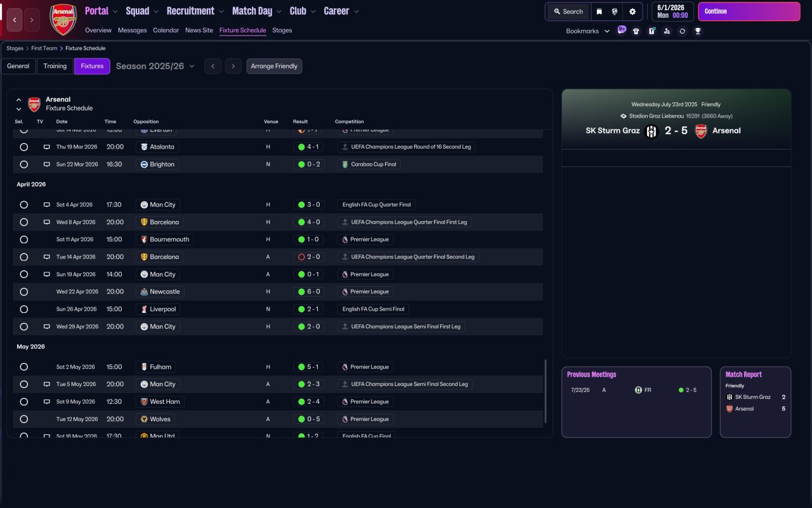The image size is (812, 508).
Task: Click the shirt kit shortcut icon
Action: tap(636, 31)
